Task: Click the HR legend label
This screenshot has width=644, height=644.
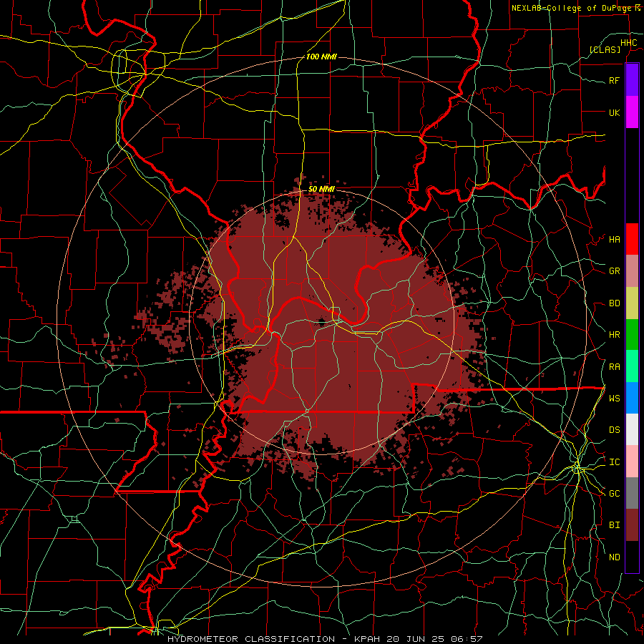Action: pos(614,335)
